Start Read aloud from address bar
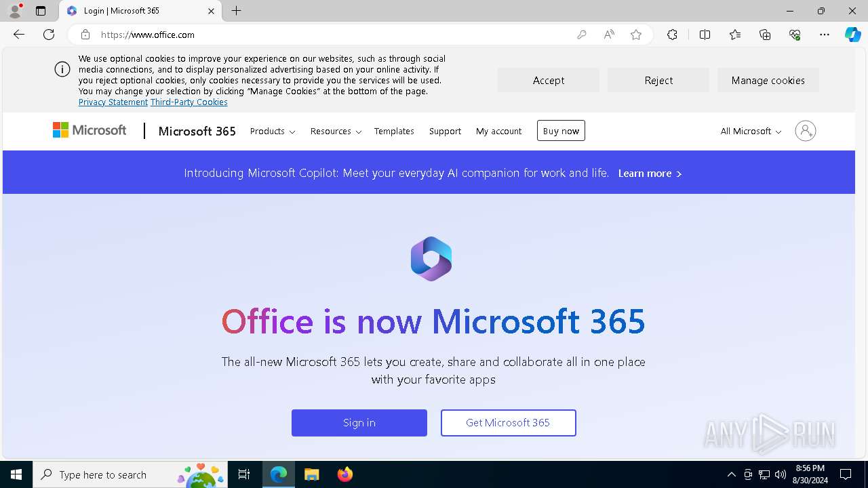Screen dimensions: 868x488 609,35
